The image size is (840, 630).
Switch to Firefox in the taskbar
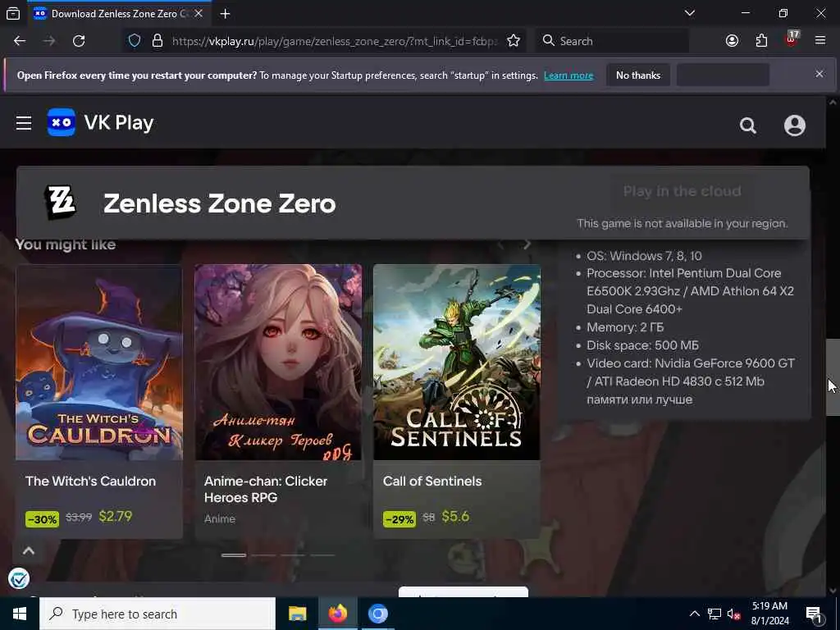(x=337, y=614)
